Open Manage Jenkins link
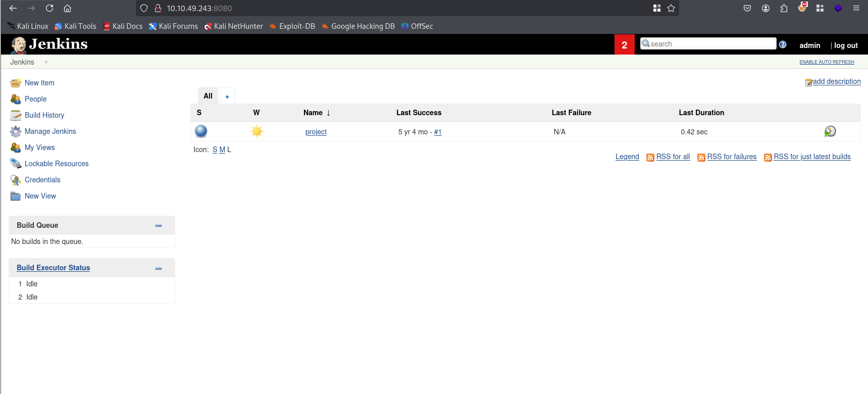Screen dimensions: 868x394 point(50,131)
